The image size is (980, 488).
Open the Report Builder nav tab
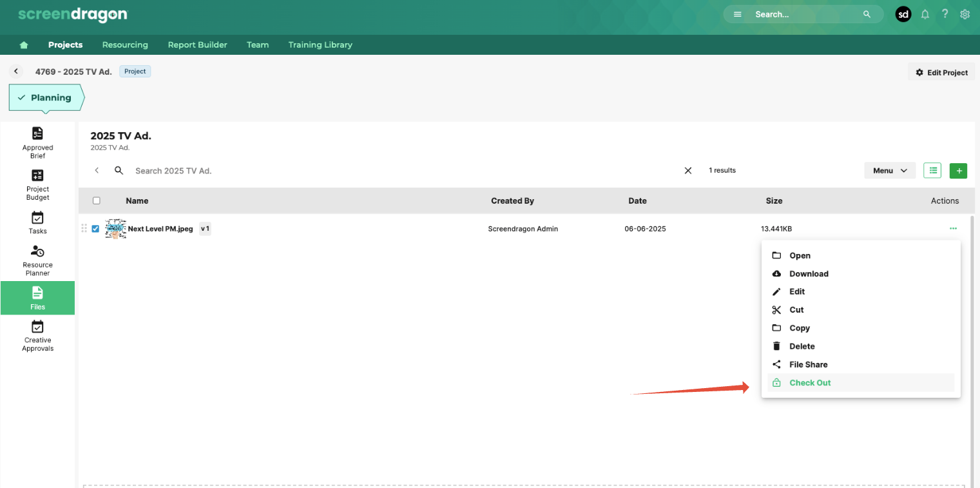(x=197, y=45)
